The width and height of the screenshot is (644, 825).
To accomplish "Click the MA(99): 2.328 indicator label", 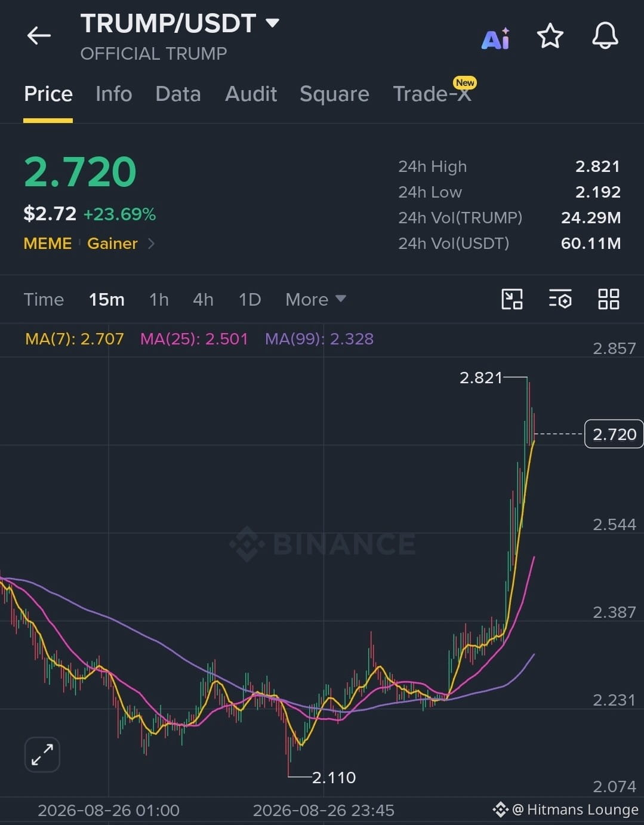I will point(319,339).
